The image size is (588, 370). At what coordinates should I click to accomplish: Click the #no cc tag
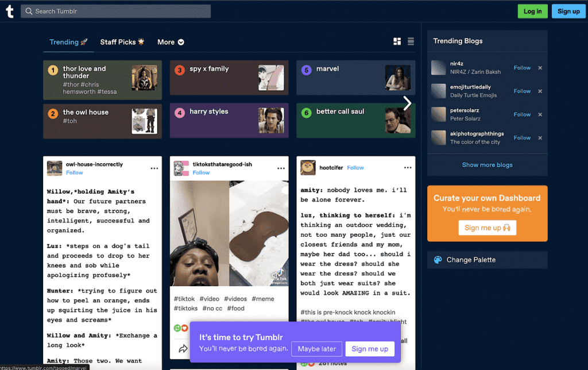point(212,309)
